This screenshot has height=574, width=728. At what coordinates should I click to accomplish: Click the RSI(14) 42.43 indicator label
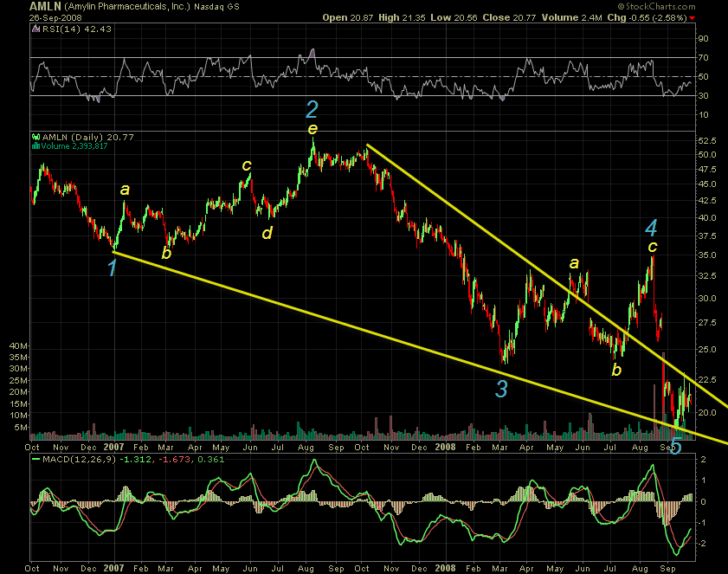pos(77,29)
